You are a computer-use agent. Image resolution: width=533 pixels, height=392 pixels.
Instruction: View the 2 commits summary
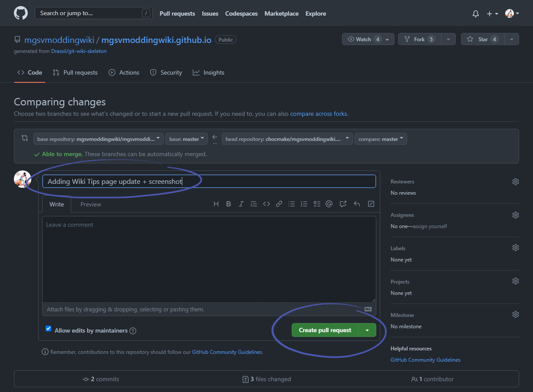(101, 379)
